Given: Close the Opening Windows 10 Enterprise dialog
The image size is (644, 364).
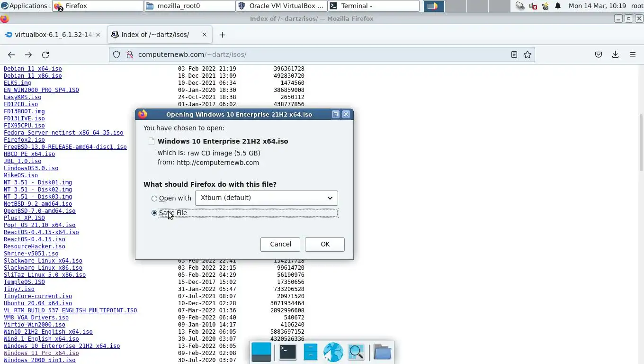Looking at the screenshot, I should [x=346, y=114].
